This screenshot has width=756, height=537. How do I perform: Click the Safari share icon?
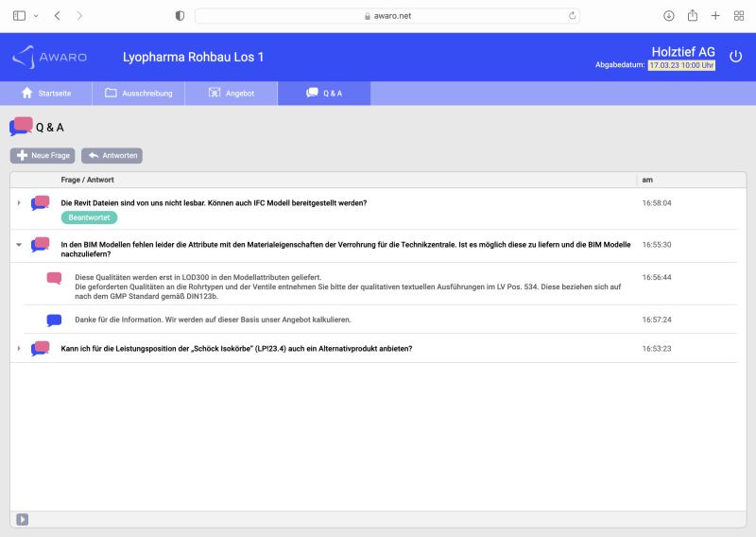coord(692,16)
